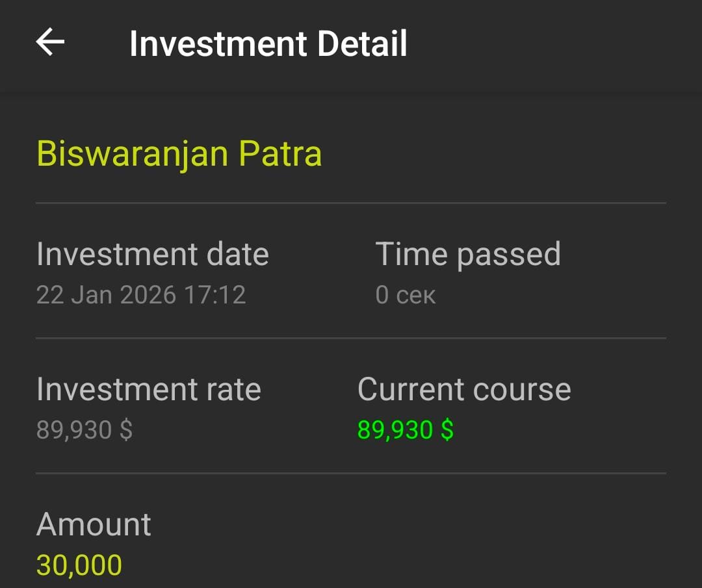Click the 0 сек time passed value
Screen dimensions: 702x588
tap(405, 295)
